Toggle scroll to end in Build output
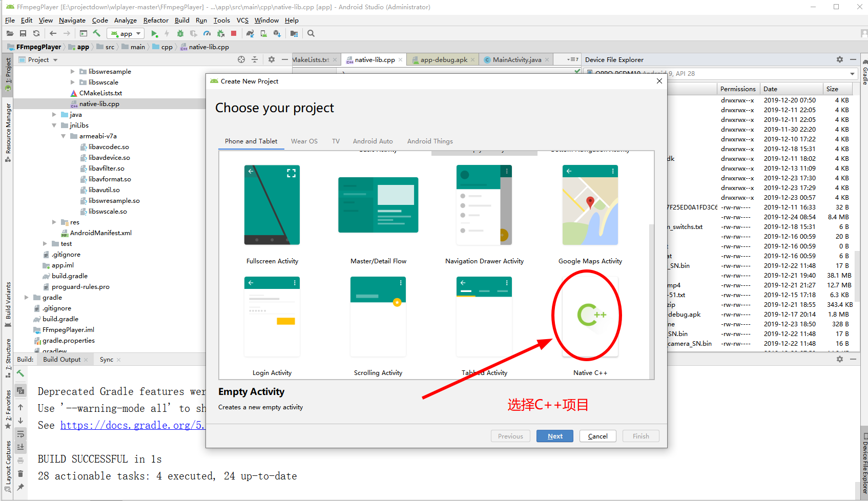The width and height of the screenshot is (868, 501). coord(20,447)
